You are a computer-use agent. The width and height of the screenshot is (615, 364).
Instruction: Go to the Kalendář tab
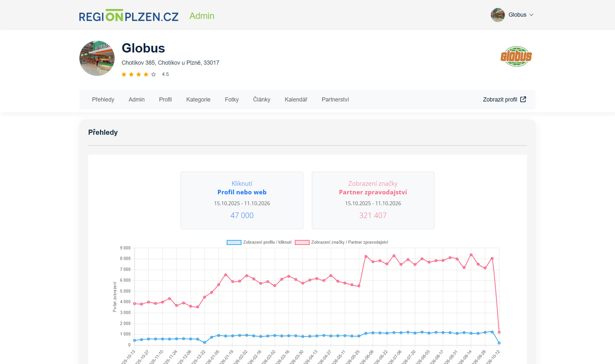coord(296,100)
